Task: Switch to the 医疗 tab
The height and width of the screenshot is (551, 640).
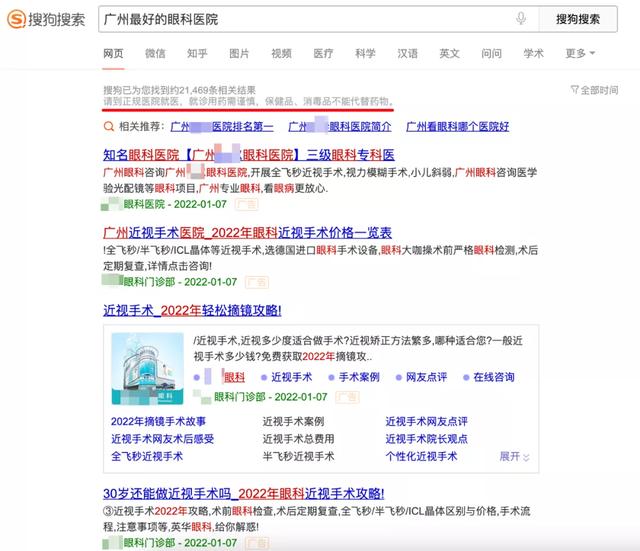Action: pyautogui.click(x=323, y=53)
